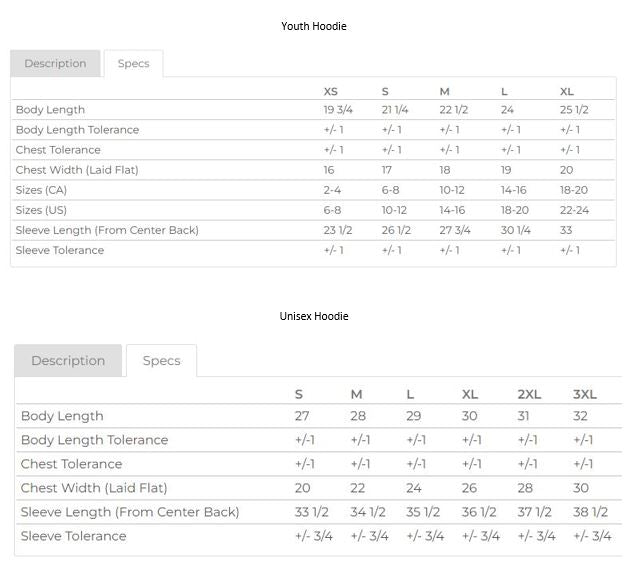Open the Youth Hoodie Description tab
The width and height of the screenshot is (633, 578).
point(55,63)
